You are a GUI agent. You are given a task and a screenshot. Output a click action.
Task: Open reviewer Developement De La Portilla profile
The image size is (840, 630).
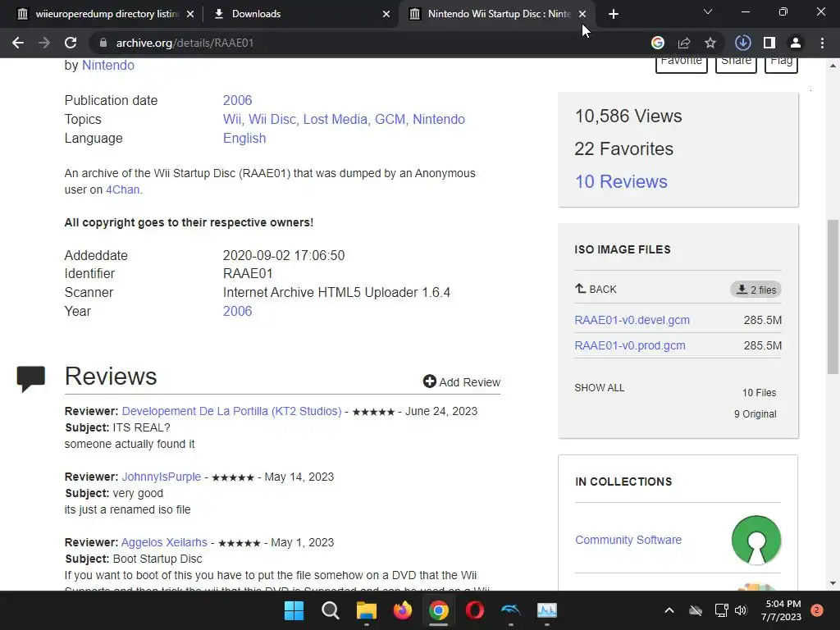231,412
